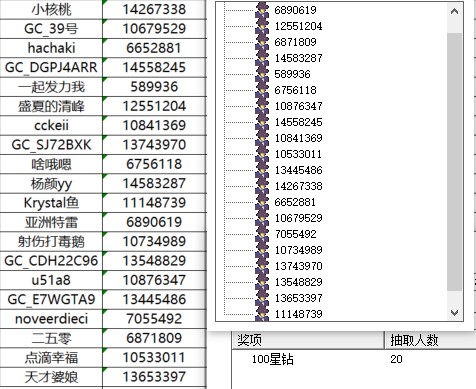Viewport: 476px width, 389px height.
Task: Click spreadsheet cell GC_39号
Action: point(51,29)
